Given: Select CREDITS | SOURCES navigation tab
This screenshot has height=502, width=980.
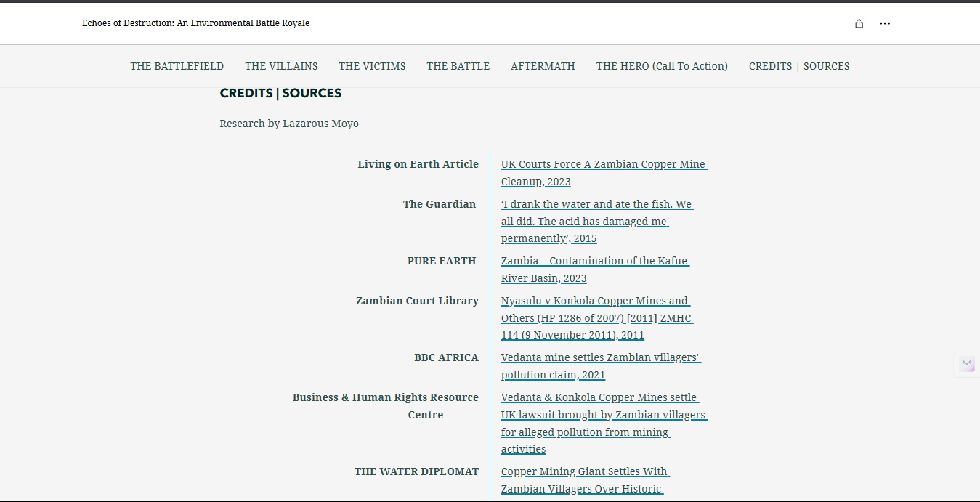Looking at the screenshot, I should coord(799,66).
